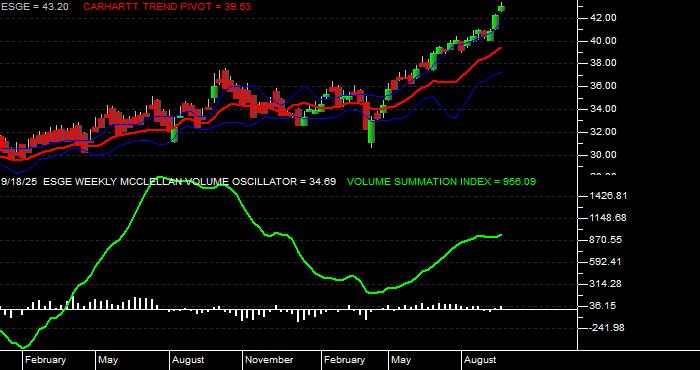Click the 38.00 price axis label
This screenshot has height=370, width=700.
tap(603, 63)
